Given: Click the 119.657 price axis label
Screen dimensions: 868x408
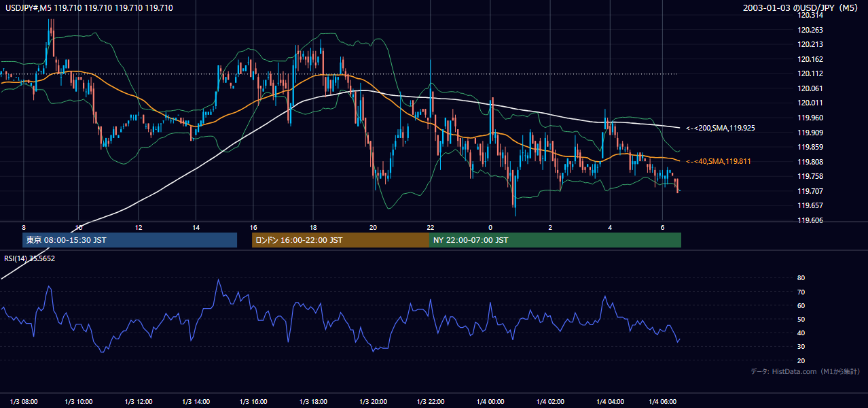Looking at the screenshot, I should pos(811,205).
